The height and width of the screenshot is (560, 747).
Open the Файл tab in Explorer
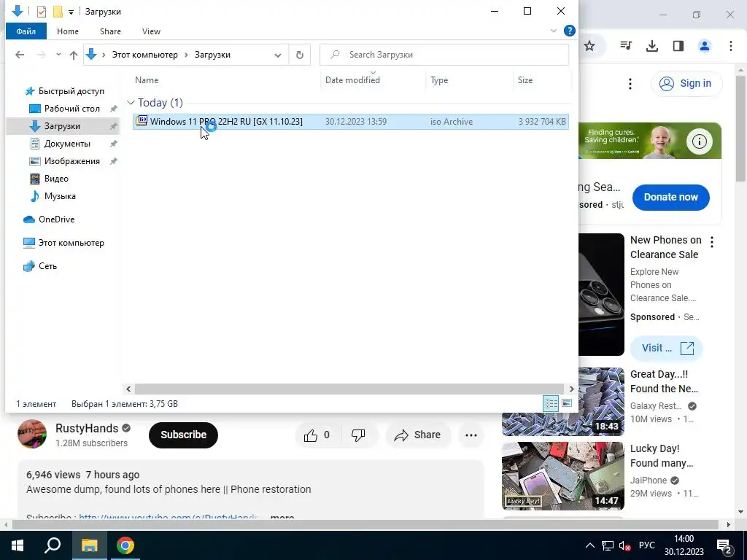[x=26, y=31]
